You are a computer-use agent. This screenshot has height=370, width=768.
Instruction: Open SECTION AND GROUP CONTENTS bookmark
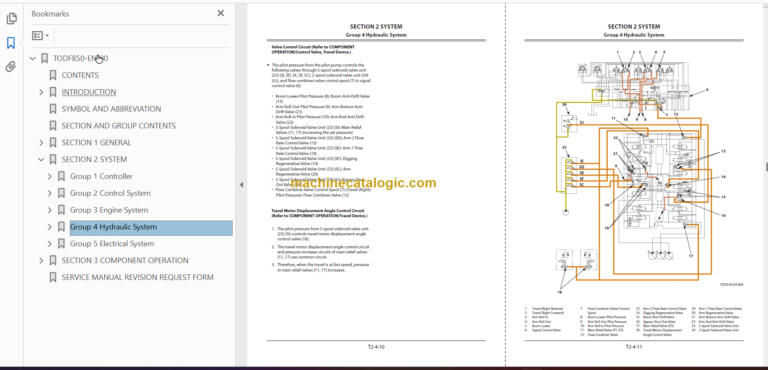(x=119, y=126)
